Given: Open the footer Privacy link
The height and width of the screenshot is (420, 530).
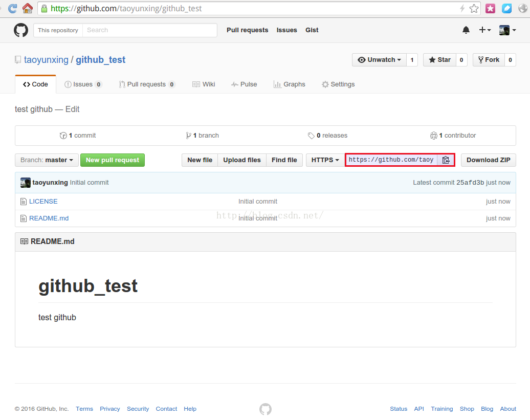Looking at the screenshot, I should click(x=110, y=409).
